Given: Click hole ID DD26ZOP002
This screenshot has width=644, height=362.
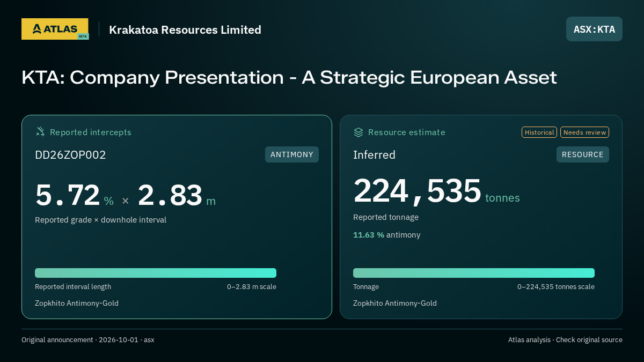Looking at the screenshot, I should (x=70, y=155).
